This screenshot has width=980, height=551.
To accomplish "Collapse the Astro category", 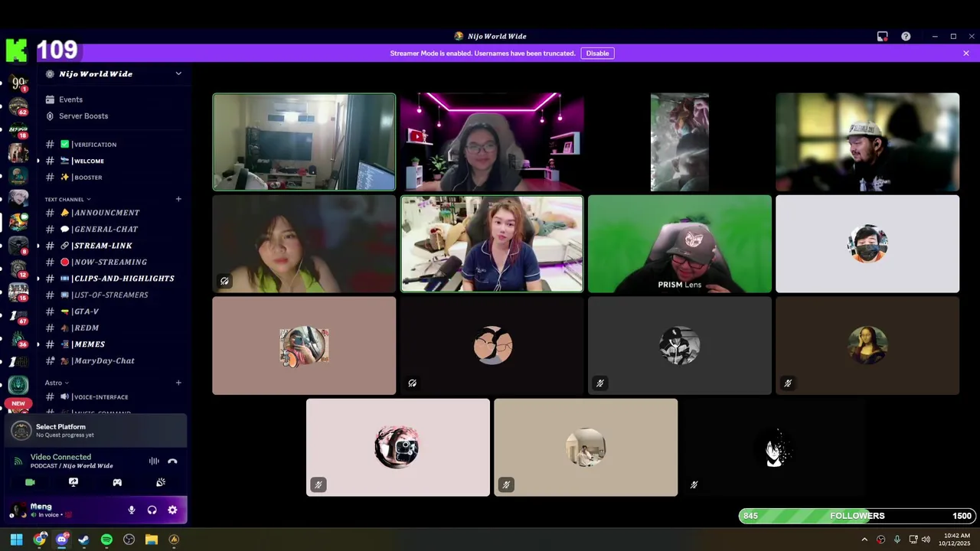I will point(57,383).
